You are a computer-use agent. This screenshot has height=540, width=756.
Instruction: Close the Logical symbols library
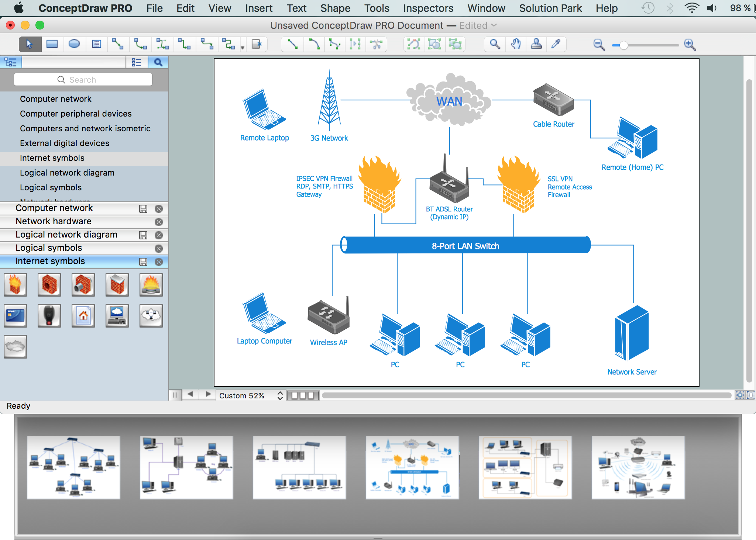click(159, 249)
